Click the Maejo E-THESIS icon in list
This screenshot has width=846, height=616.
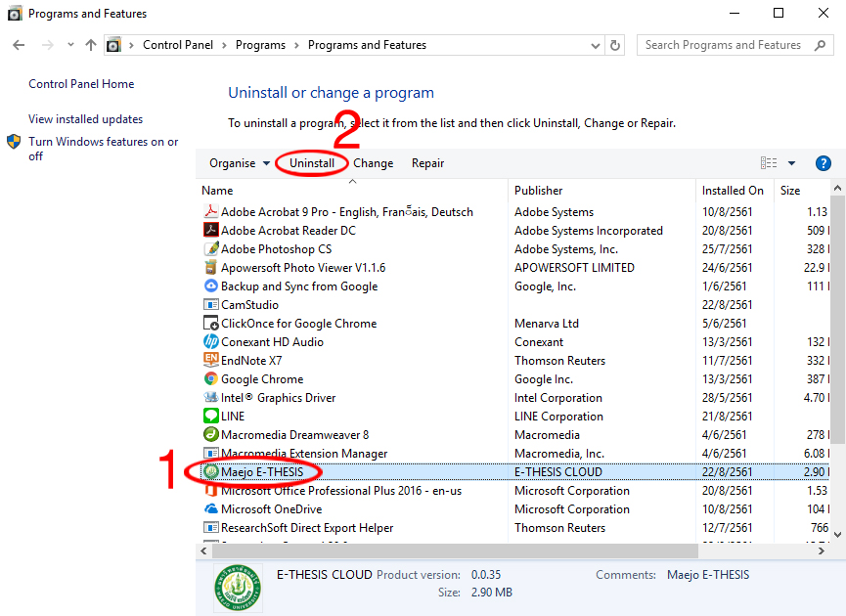click(x=211, y=472)
